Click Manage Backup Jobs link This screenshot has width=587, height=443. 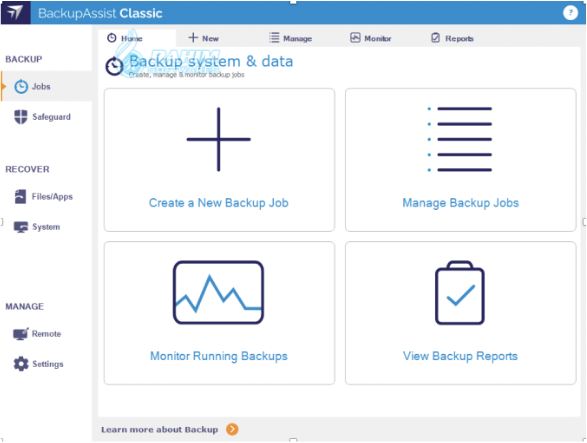click(460, 203)
